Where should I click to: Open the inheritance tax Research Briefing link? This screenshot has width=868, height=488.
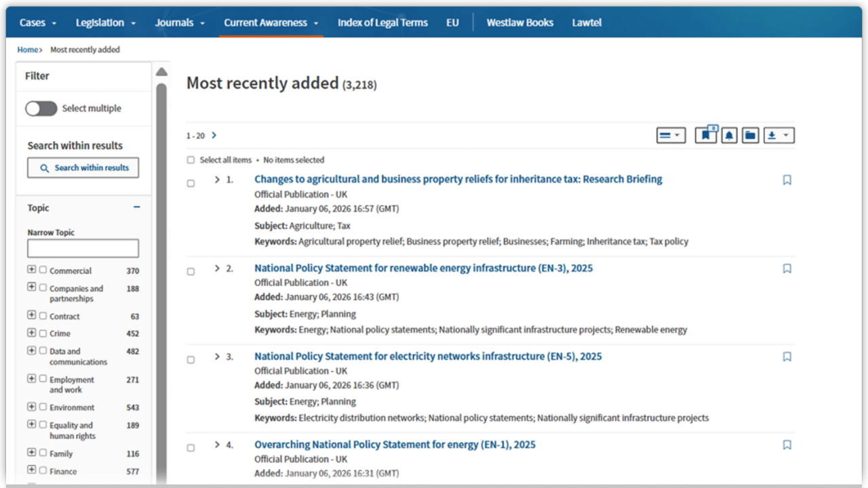tap(458, 179)
